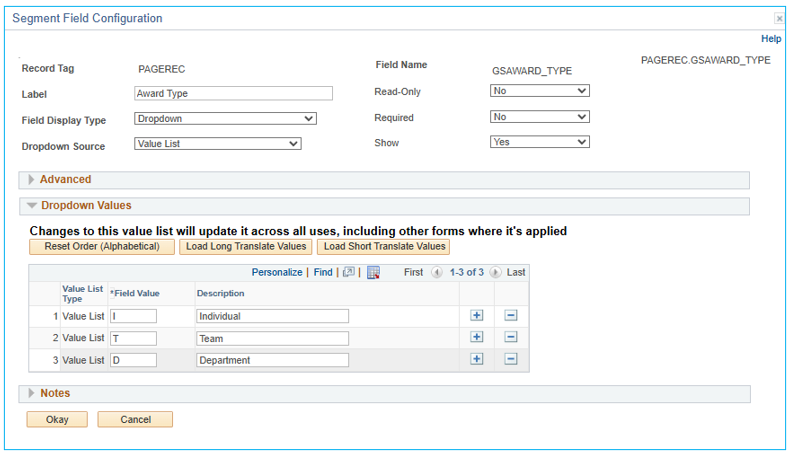Confirm with the Okay button
This screenshot has width=789, height=453.
coord(57,419)
